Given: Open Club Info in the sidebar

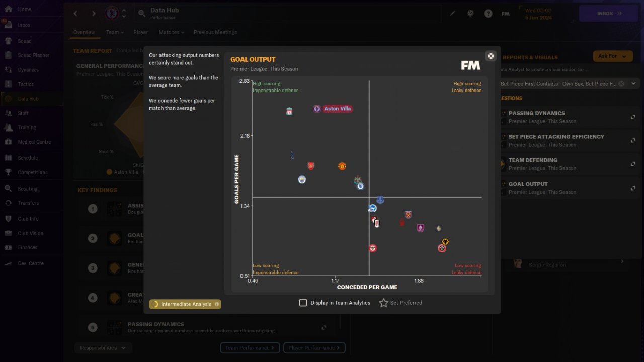Looking at the screenshot, I should pyautogui.click(x=28, y=219).
